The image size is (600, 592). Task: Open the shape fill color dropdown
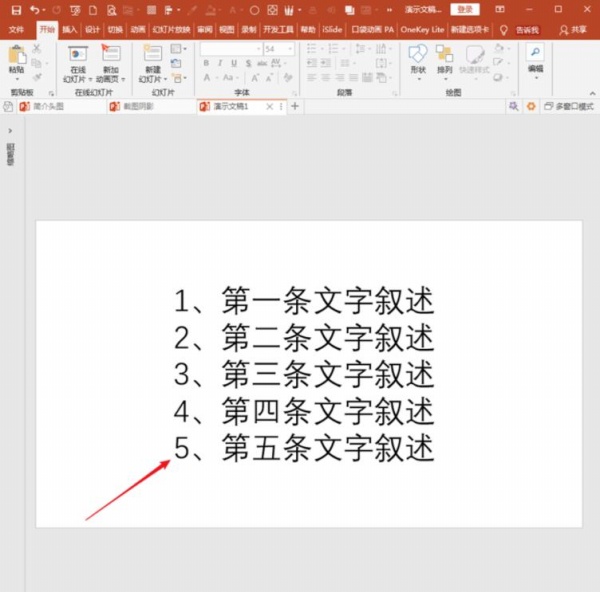pyautogui.click(x=509, y=49)
